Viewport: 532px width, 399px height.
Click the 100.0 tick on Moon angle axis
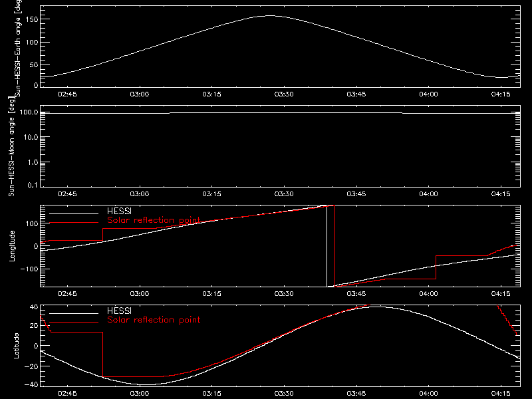(29, 112)
